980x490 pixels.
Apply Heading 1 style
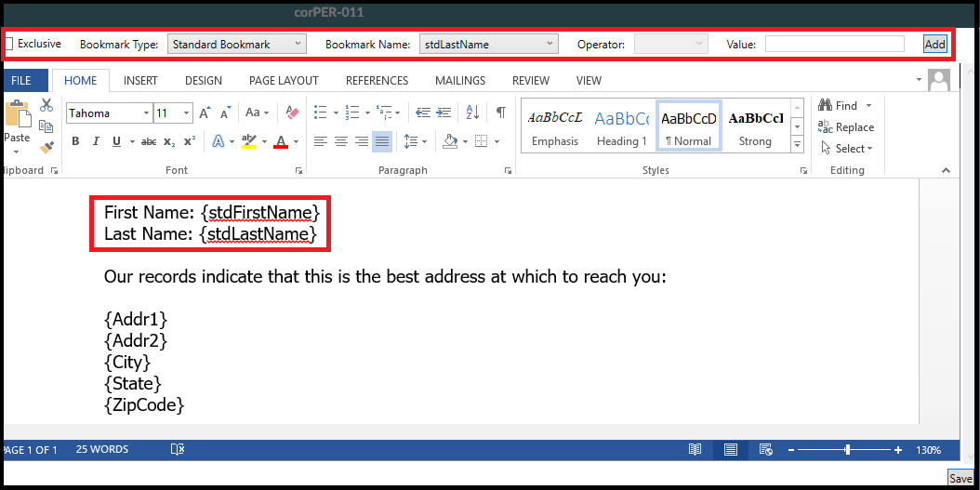622,126
